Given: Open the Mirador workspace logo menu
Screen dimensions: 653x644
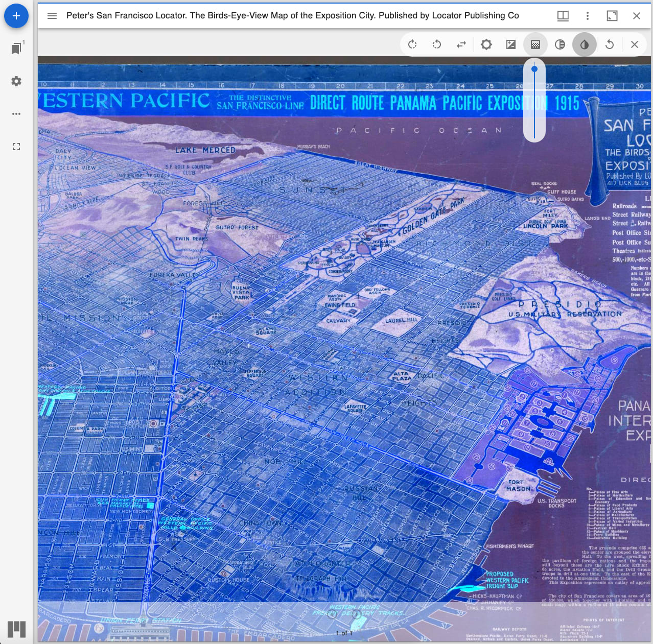Looking at the screenshot, I should (16, 629).
